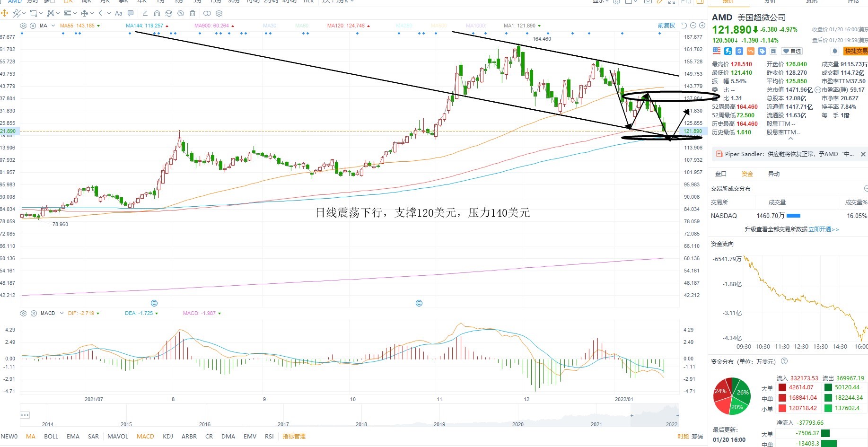Select the arrow drawing tool
The image size is (868, 447).
102,13
